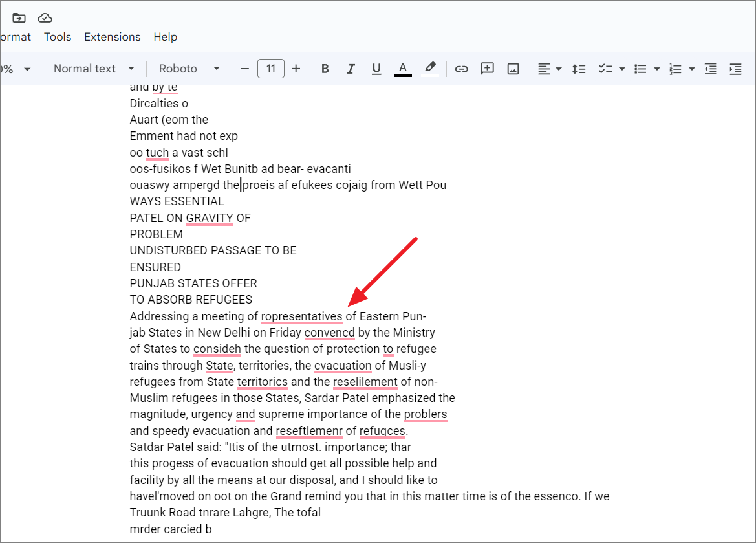Toggle underline formatting
The image size is (756, 543).
(376, 68)
